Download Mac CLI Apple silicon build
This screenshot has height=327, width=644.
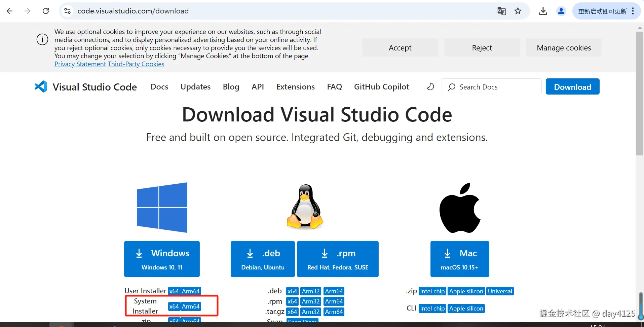pos(466,308)
